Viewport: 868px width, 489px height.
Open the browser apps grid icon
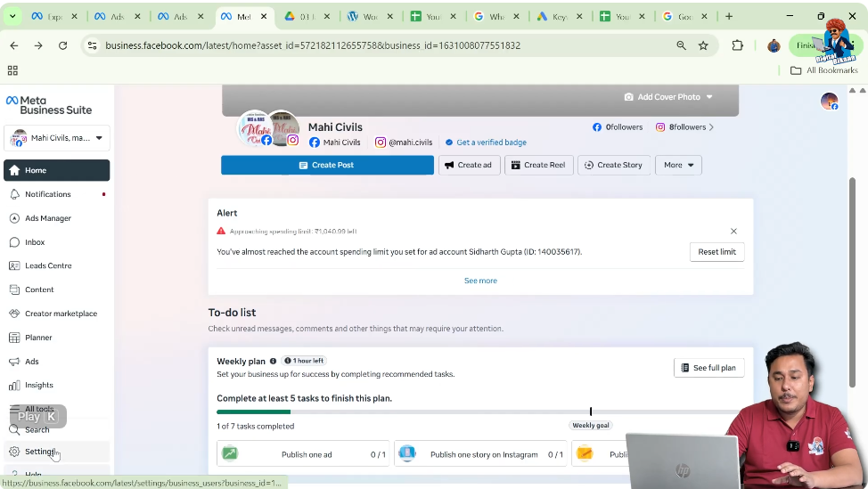(12, 70)
